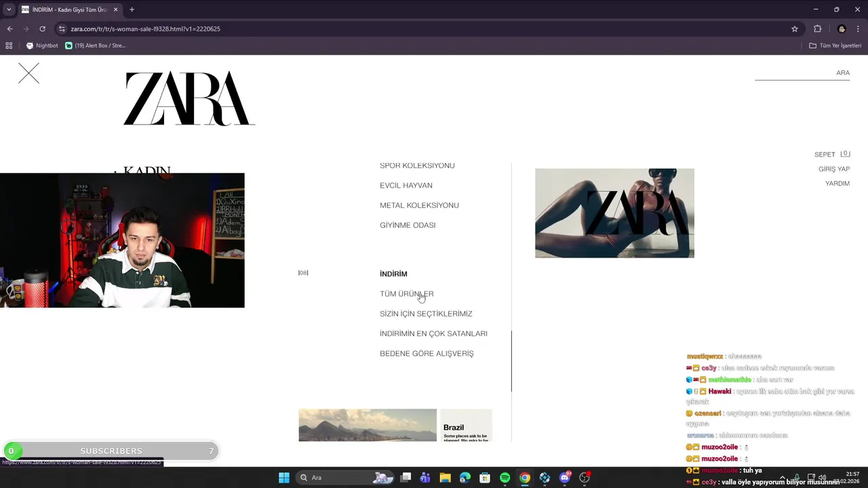Screen dimensions: 868x488
Task: Open Microsoft Store from the taskbar
Action: coord(485,478)
